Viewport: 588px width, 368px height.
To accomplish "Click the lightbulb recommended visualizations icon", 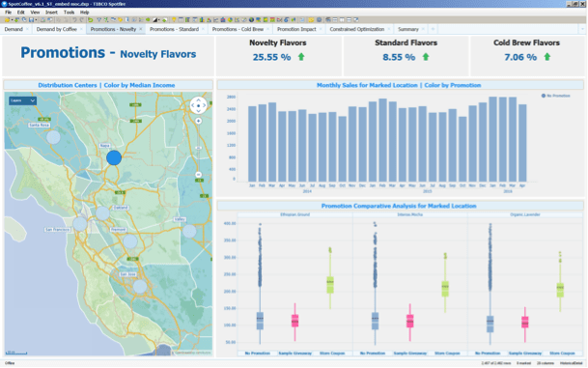I will (x=174, y=20).
